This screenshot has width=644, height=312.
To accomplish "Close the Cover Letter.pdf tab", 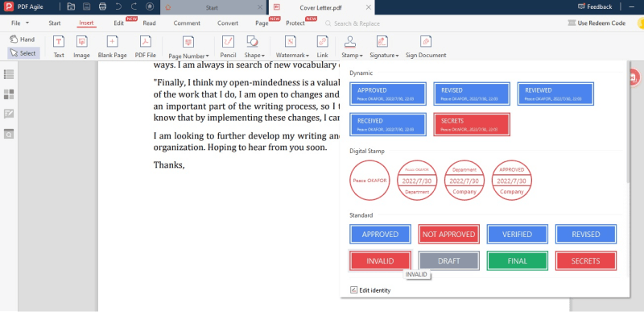I will tap(369, 7).
